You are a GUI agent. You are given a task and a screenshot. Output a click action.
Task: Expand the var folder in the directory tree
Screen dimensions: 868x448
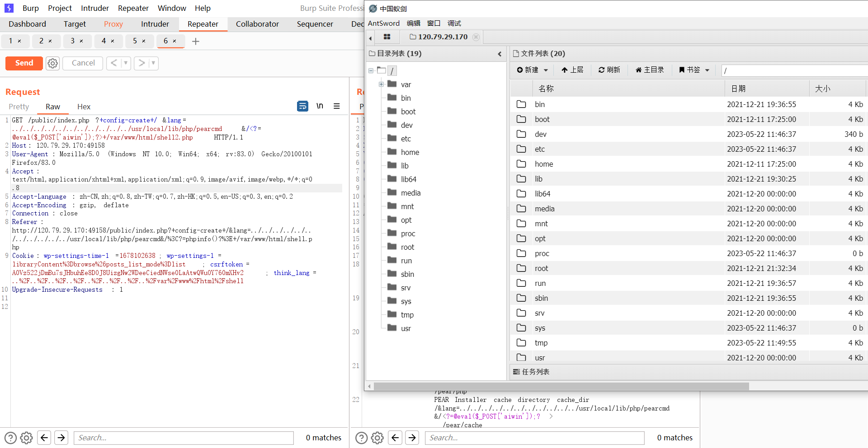tap(381, 84)
